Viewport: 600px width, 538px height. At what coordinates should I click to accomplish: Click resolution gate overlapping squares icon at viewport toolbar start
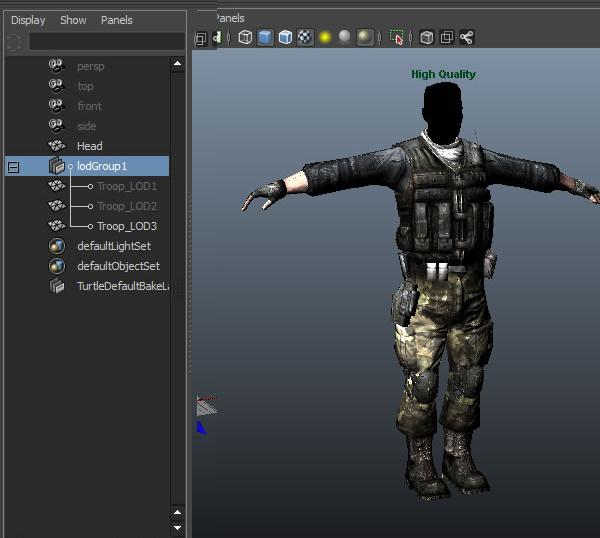pos(200,38)
